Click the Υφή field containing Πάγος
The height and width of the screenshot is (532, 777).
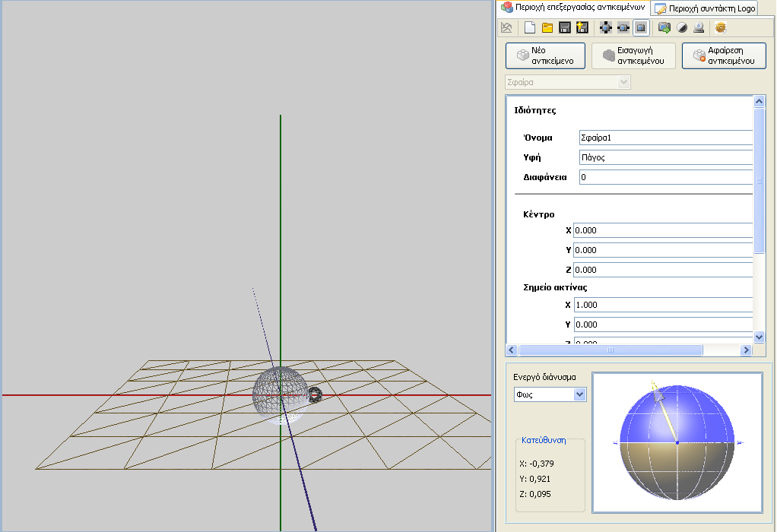coord(666,157)
